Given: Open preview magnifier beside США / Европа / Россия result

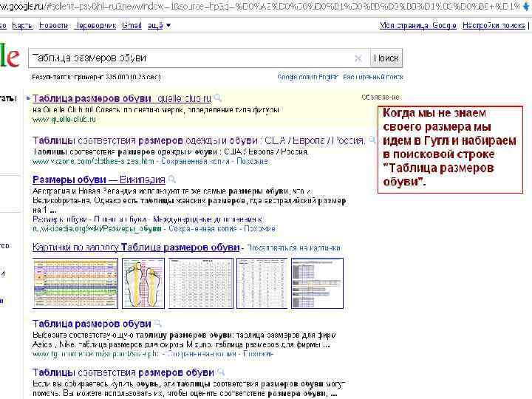Looking at the screenshot, I should [x=372, y=140].
